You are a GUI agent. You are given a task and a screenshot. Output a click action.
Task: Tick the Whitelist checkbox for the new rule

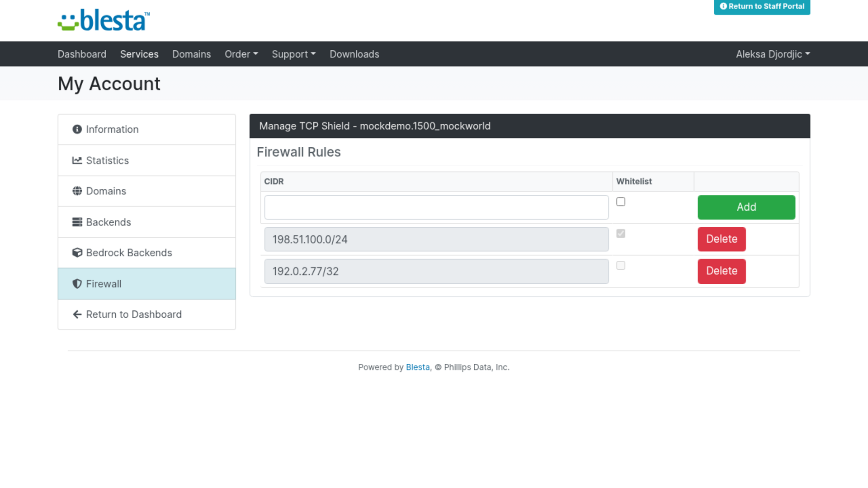621,202
